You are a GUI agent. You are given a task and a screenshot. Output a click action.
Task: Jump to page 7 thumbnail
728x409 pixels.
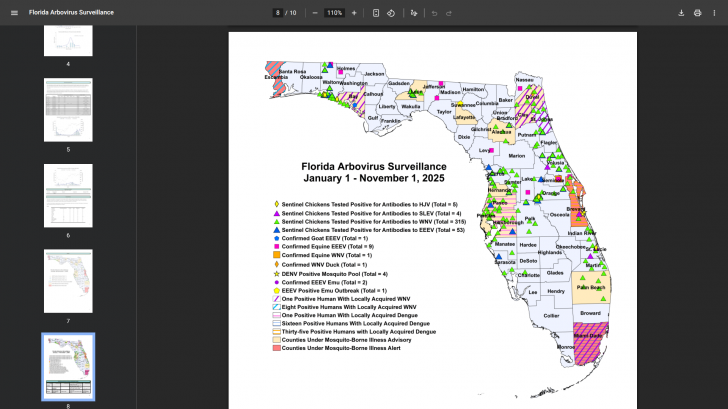[x=68, y=281]
